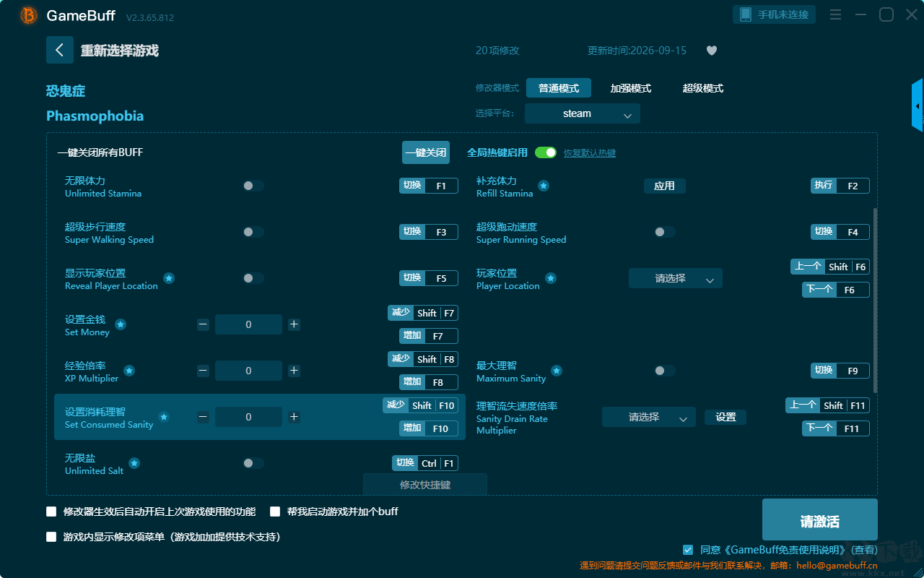Click the 上一个 Shift F6 hotkey for Player Location

830,267
